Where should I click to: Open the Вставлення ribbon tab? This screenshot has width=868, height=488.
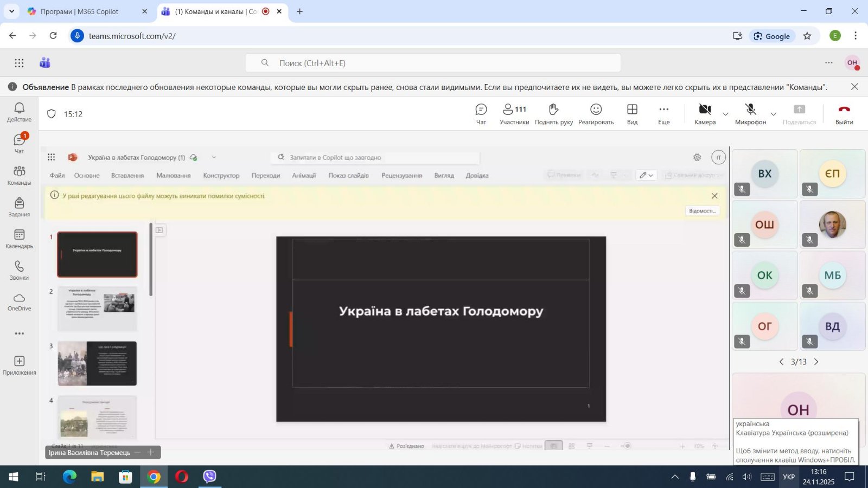coord(127,176)
